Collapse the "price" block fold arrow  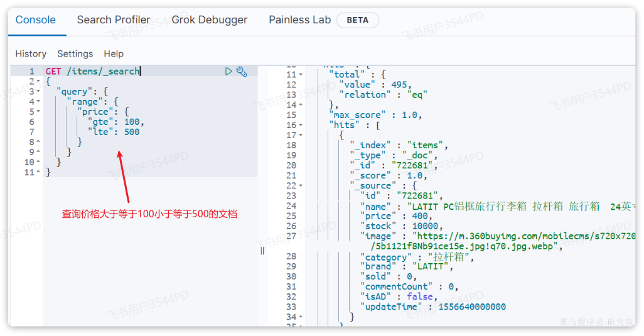pos(38,111)
